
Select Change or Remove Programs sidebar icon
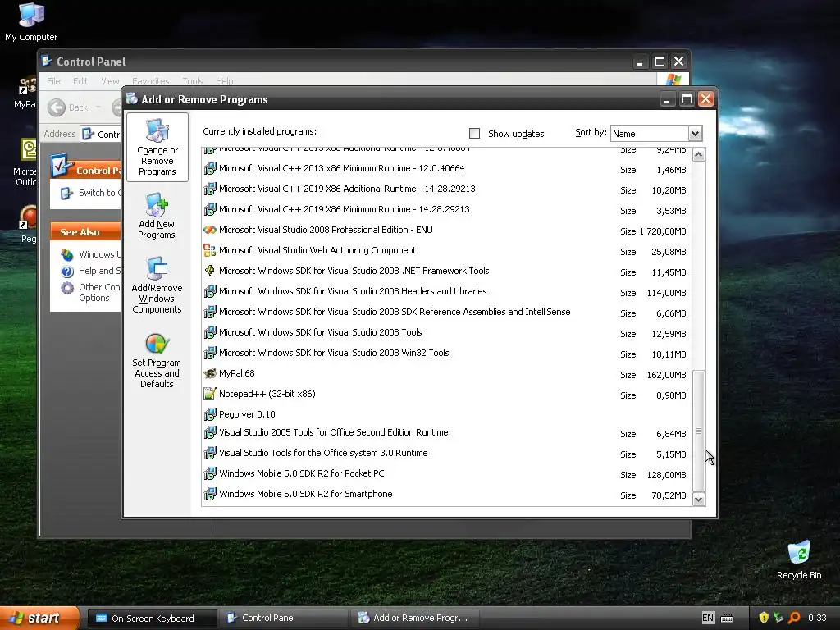[157, 147]
